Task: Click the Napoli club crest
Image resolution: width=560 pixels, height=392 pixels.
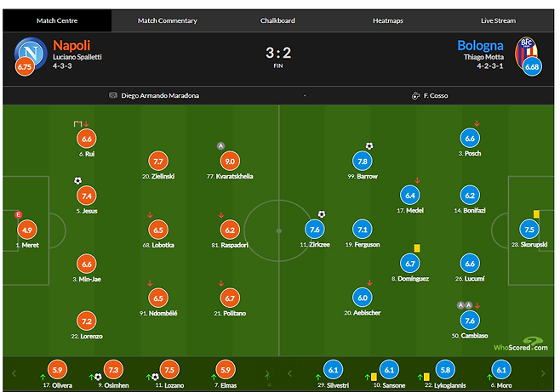Action: [x=31, y=53]
